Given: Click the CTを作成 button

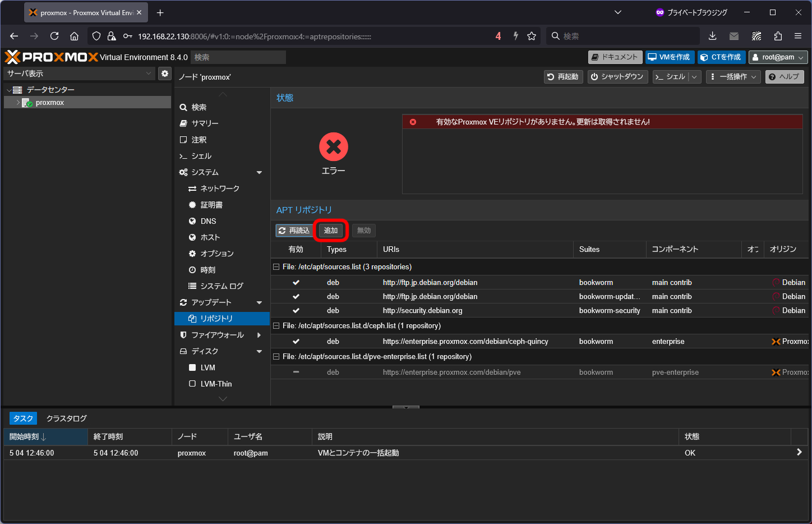Looking at the screenshot, I should click(x=721, y=57).
